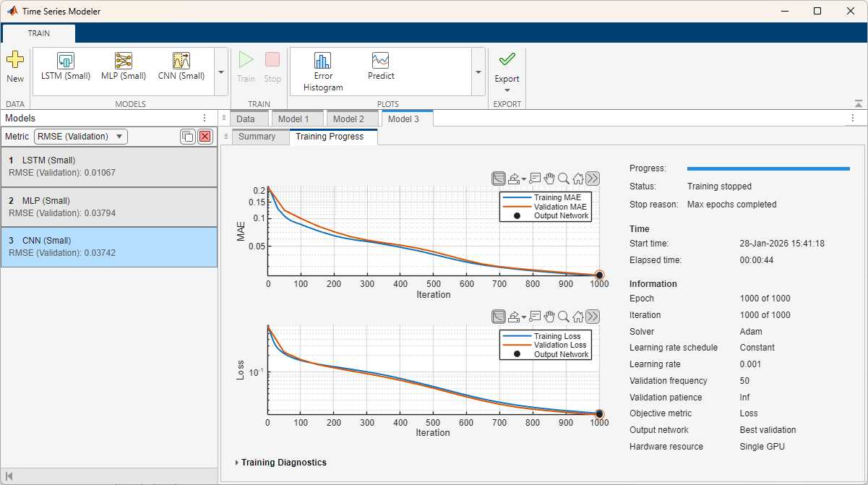Click the New data plus icon
The width and height of the screenshot is (868, 485).
14,61
